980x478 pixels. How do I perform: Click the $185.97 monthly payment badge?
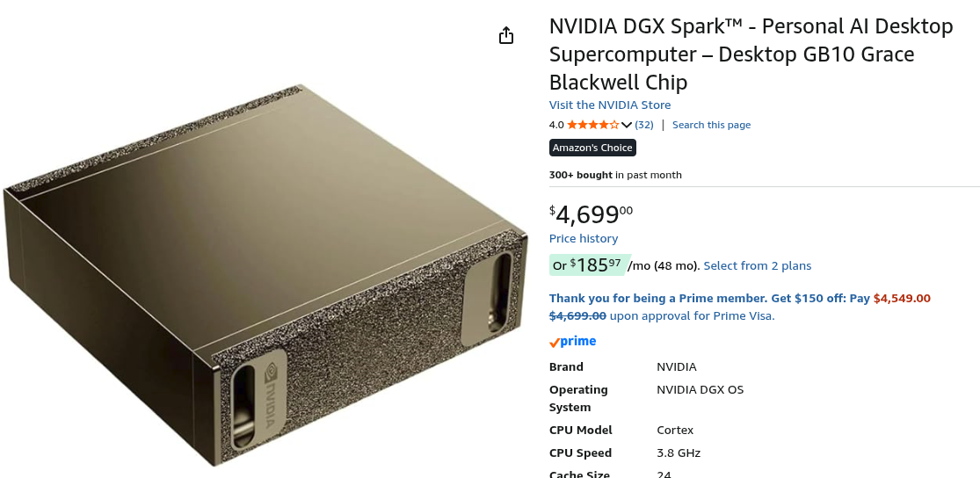[x=587, y=264]
